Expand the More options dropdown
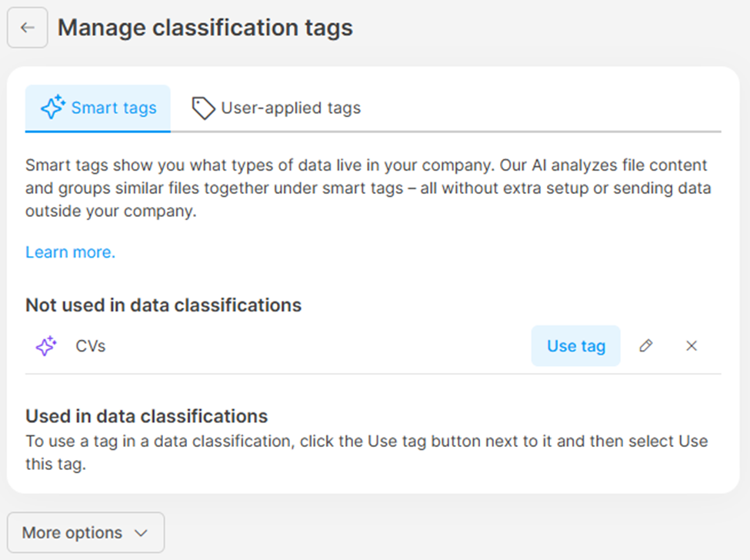 coord(85,532)
